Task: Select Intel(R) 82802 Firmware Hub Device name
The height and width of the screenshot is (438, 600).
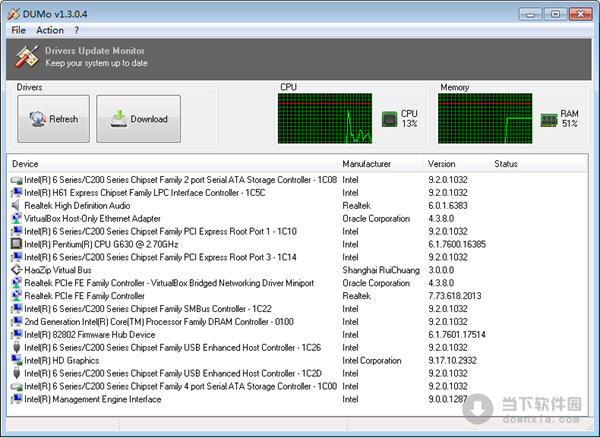Action: click(x=90, y=334)
